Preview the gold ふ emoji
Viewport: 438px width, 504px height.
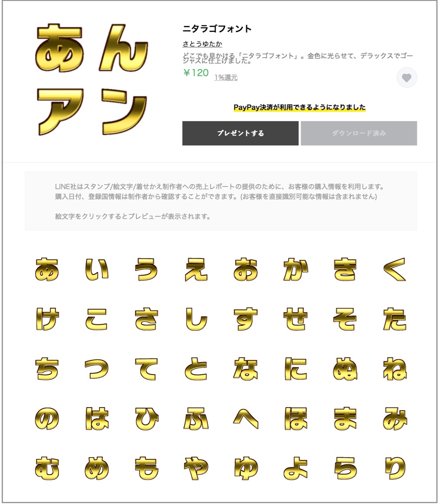(196, 418)
